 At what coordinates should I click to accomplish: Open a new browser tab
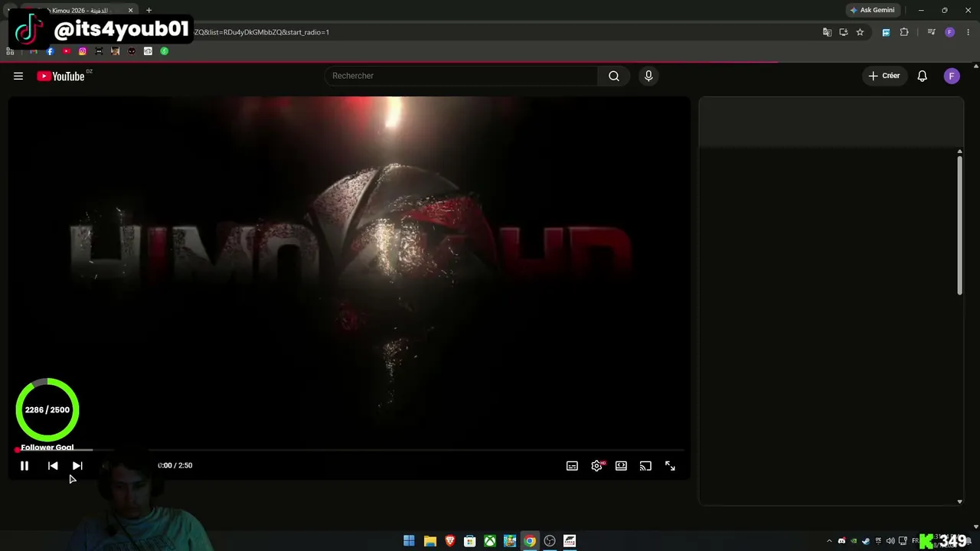[x=149, y=11]
